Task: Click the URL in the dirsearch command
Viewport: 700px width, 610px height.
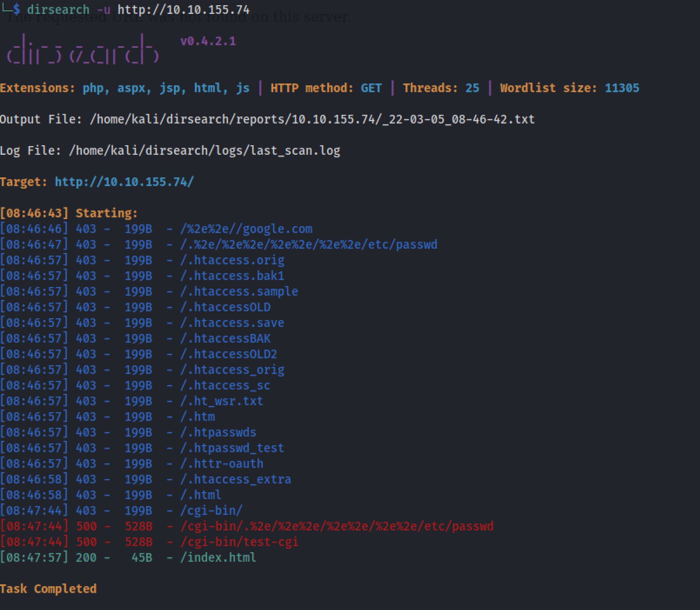Action: coord(183,10)
